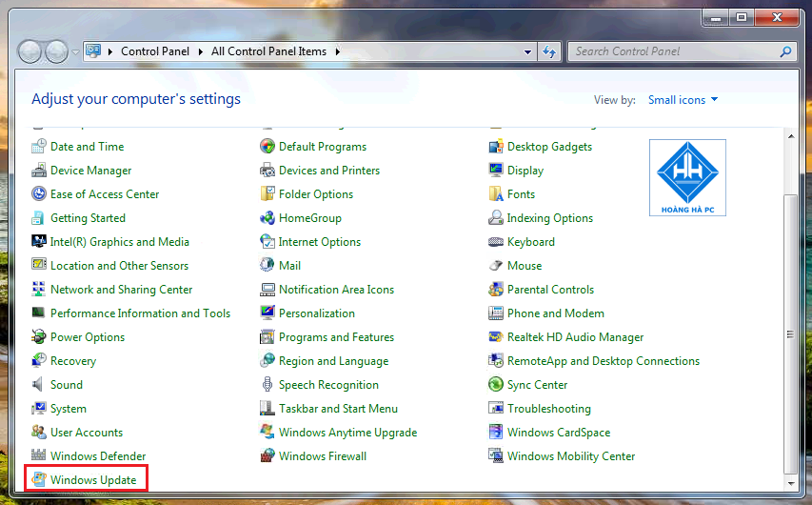Click the Desktop Gadgets icon
The image size is (812, 505).
click(x=496, y=147)
